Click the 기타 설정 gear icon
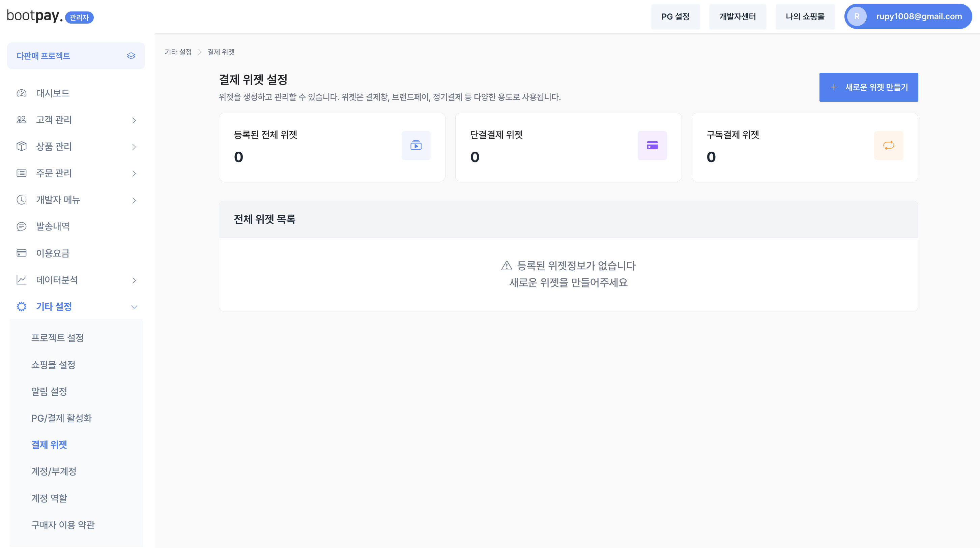This screenshot has width=980, height=548. (21, 306)
